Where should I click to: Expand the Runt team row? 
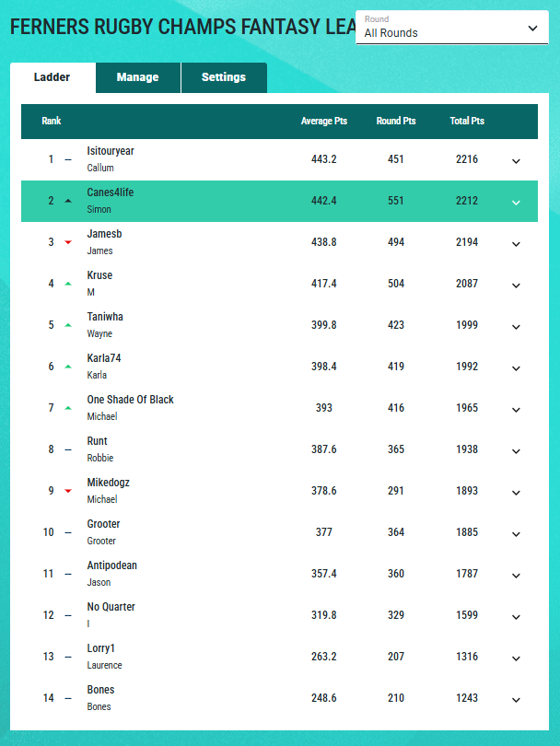point(516,450)
